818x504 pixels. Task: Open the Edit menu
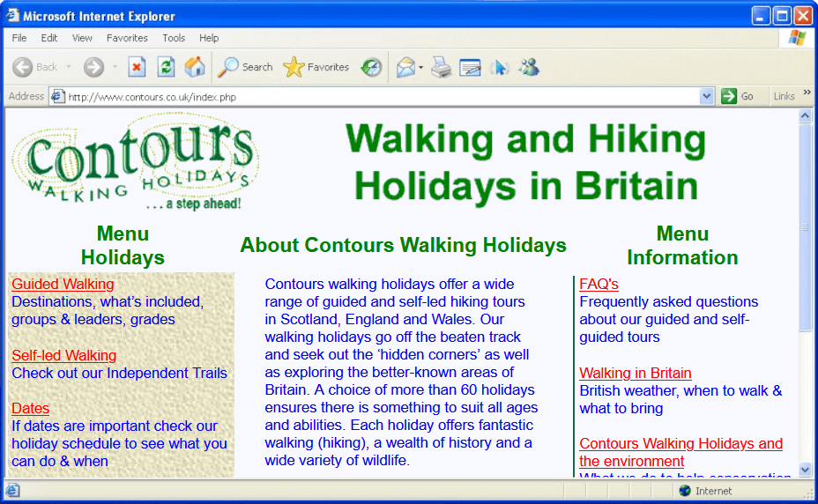click(x=49, y=38)
